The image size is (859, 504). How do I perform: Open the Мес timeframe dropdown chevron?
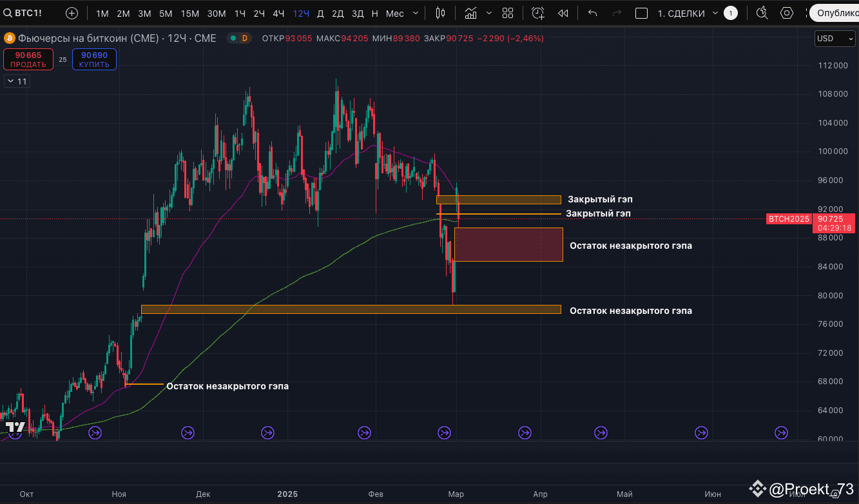pos(414,13)
